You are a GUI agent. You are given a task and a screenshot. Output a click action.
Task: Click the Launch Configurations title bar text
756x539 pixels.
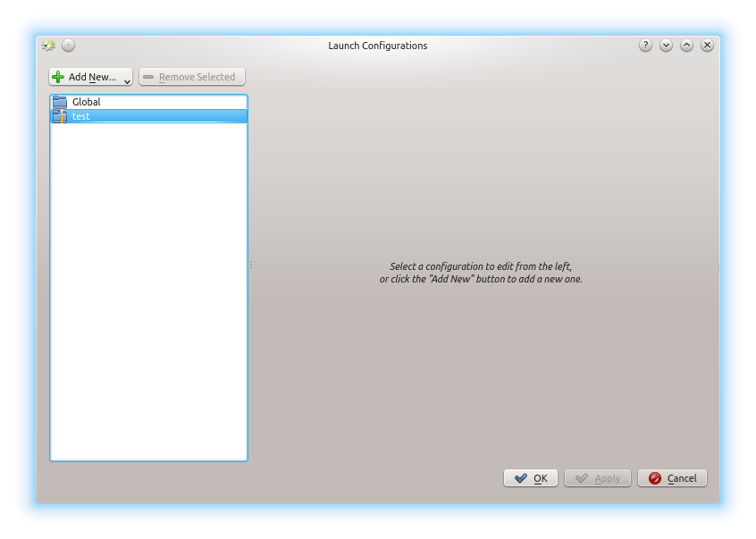coord(377,46)
